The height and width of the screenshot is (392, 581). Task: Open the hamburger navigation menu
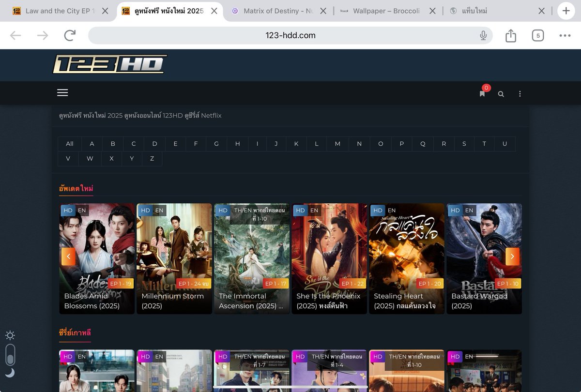pos(62,93)
